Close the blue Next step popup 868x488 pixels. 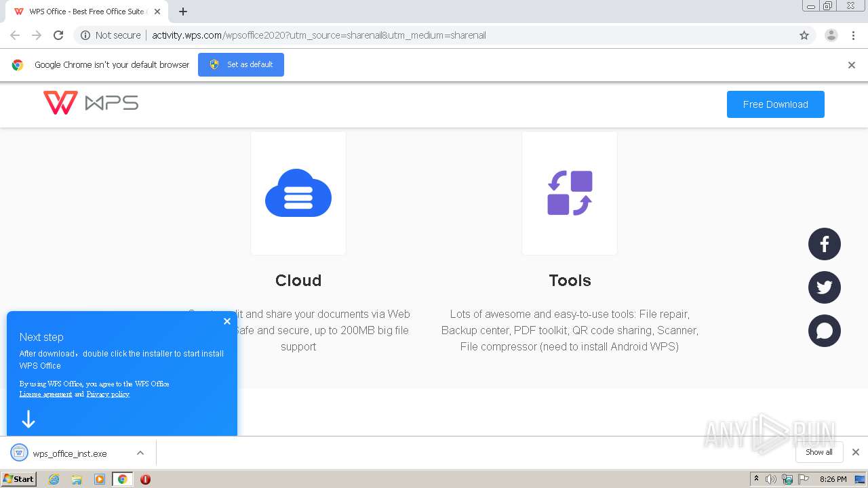(227, 321)
